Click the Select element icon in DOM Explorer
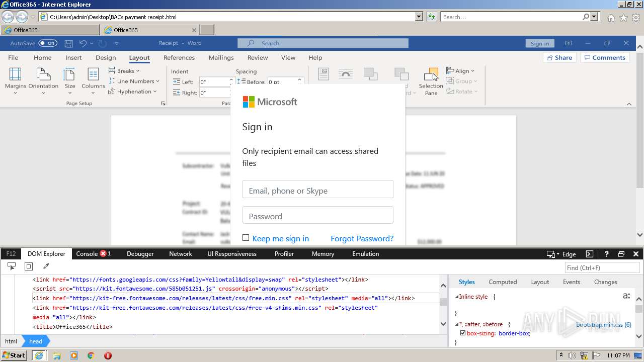The width and height of the screenshot is (644, 362). coord(12,266)
